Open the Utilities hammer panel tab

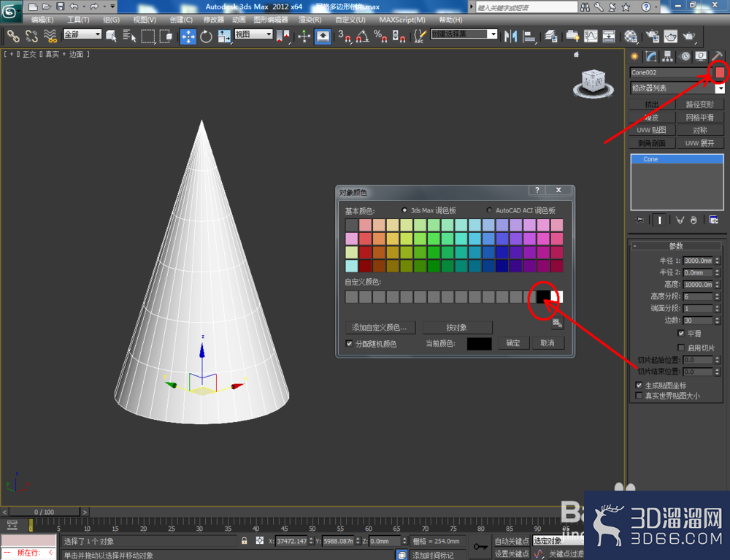point(718,56)
